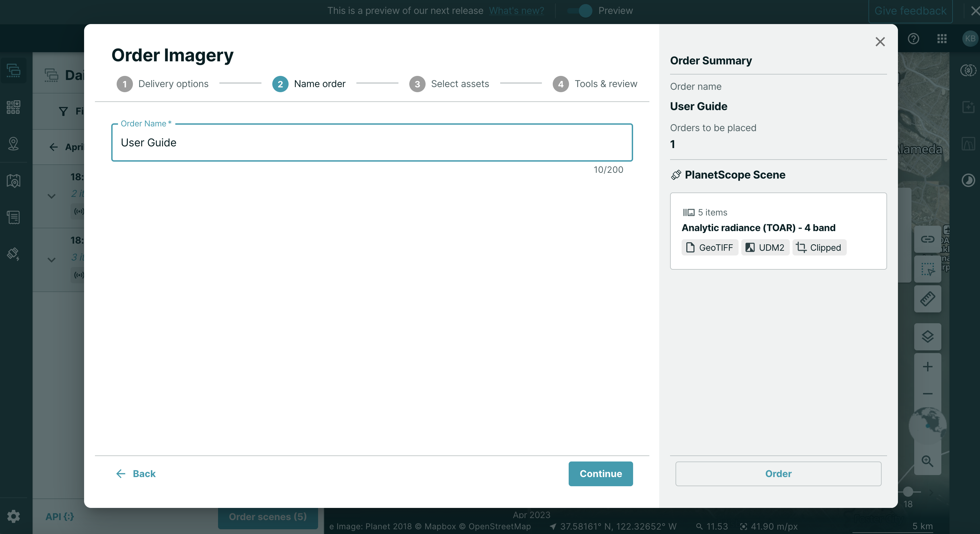Click the 5 items image stack icon
The height and width of the screenshot is (534, 980).
click(688, 212)
